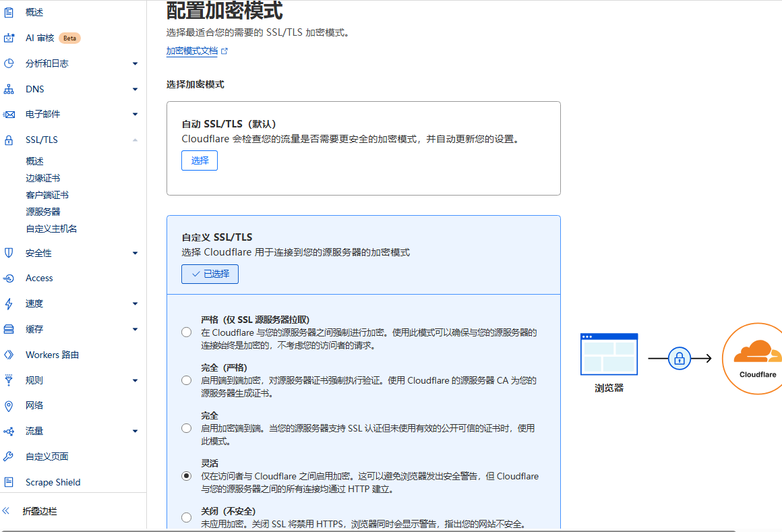Click the Workers 路由 diamond icon
The image size is (782, 532).
point(9,355)
